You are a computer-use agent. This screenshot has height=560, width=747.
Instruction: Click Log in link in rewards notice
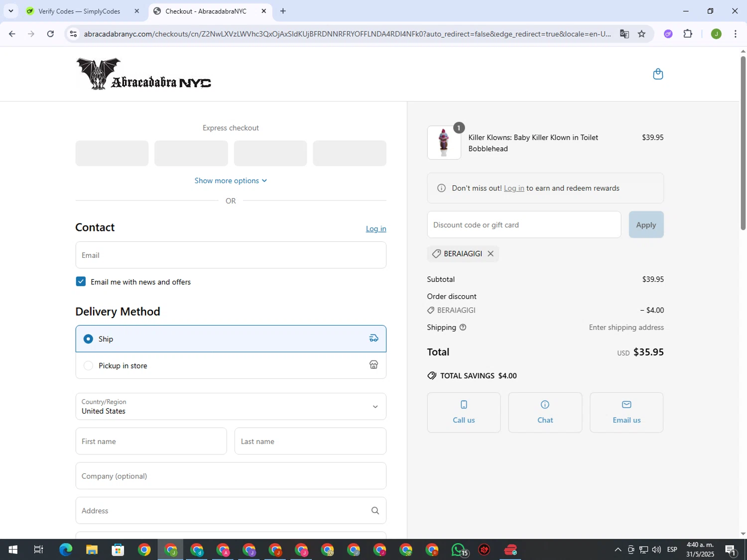[514, 188]
